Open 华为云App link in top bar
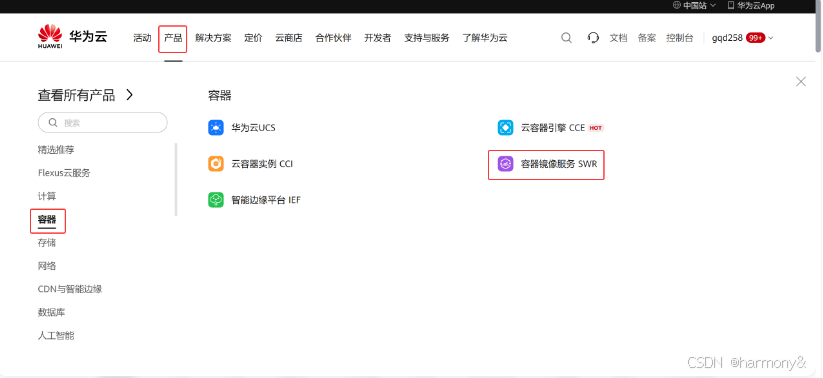Screen dimensions: 823x378 click(x=756, y=5)
